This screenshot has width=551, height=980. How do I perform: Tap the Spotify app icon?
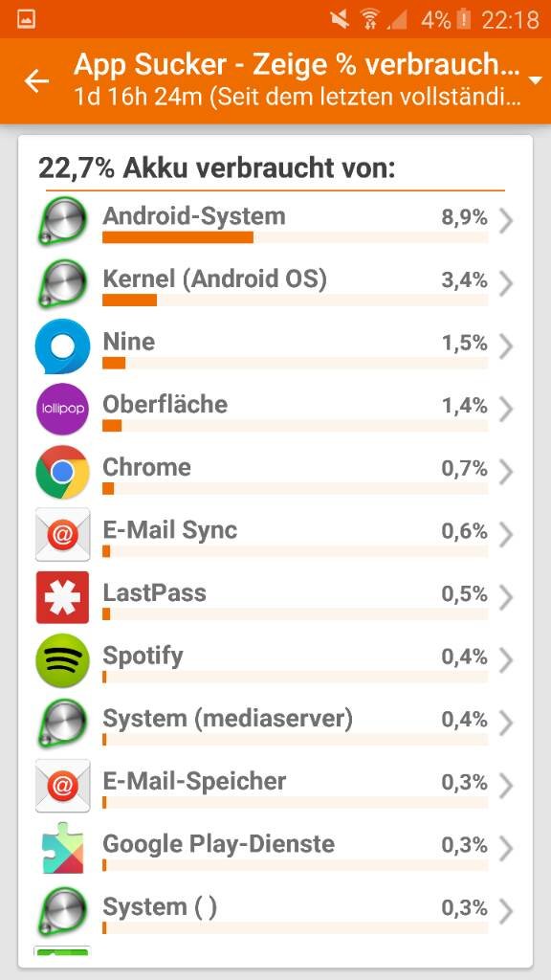pos(62,660)
